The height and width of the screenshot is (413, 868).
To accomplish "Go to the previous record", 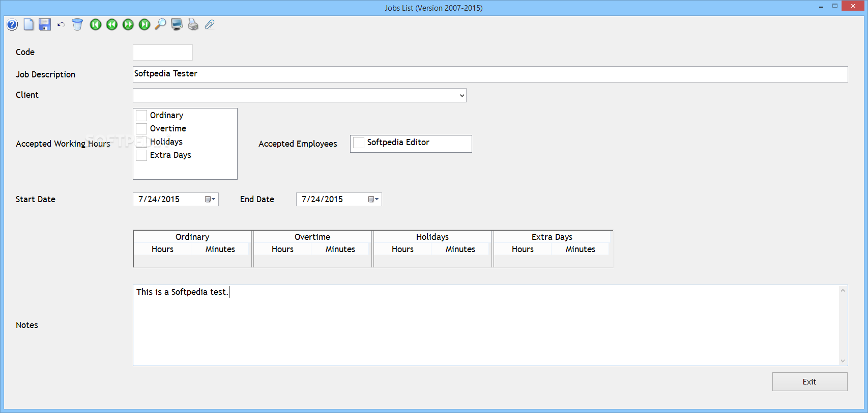I will point(112,24).
